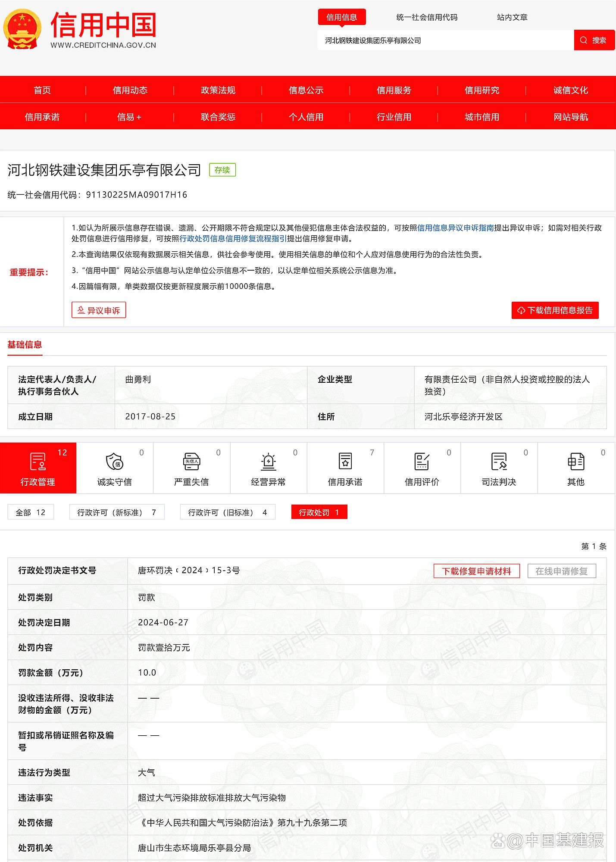Click the search magnifier icon
The height and width of the screenshot is (862, 616).
click(584, 40)
